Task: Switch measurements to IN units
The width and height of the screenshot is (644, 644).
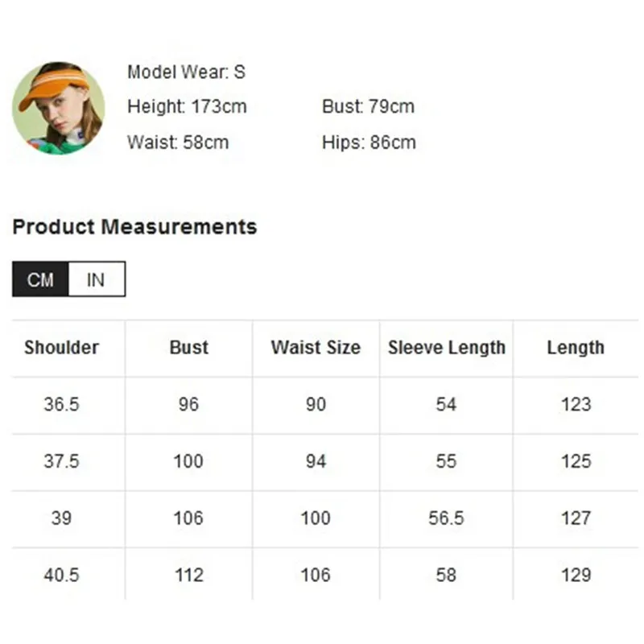Action: pos(97,279)
